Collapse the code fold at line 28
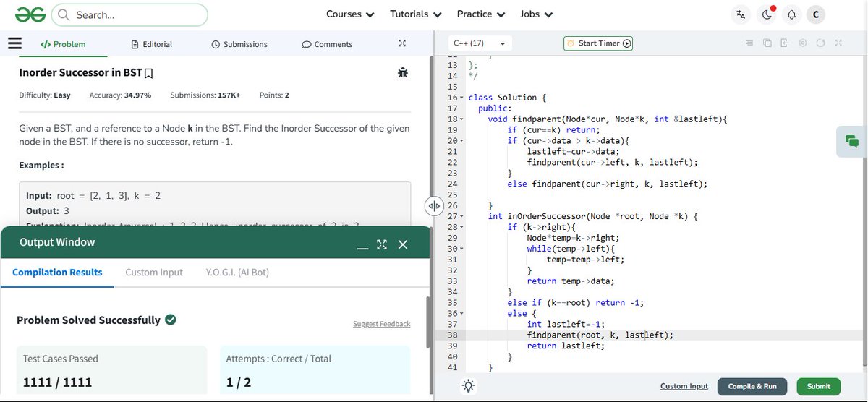 point(461,227)
